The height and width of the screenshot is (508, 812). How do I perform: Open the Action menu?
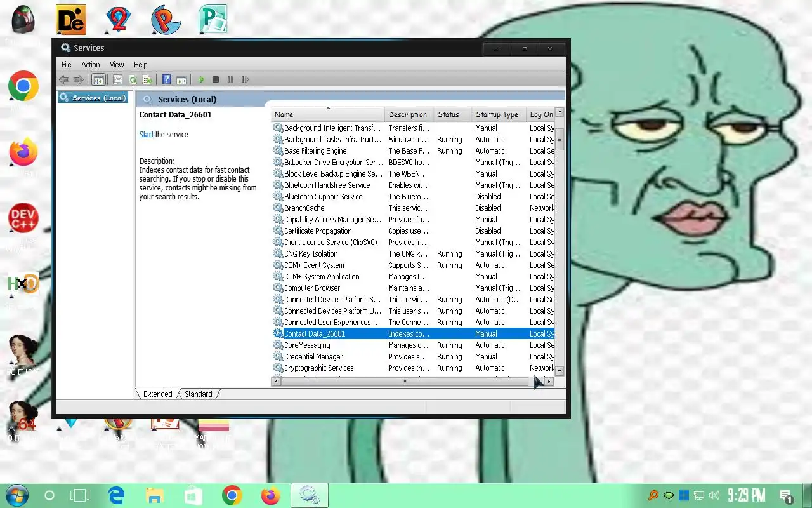click(91, 64)
